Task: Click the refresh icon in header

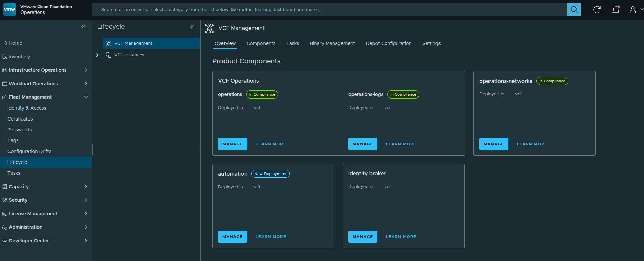Action: pyautogui.click(x=597, y=9)
